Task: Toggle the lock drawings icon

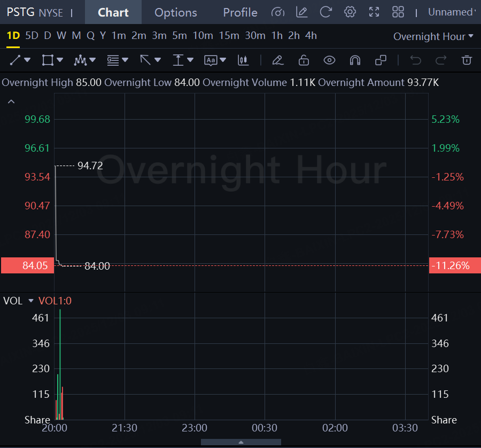Action: (x=304, y=60)
